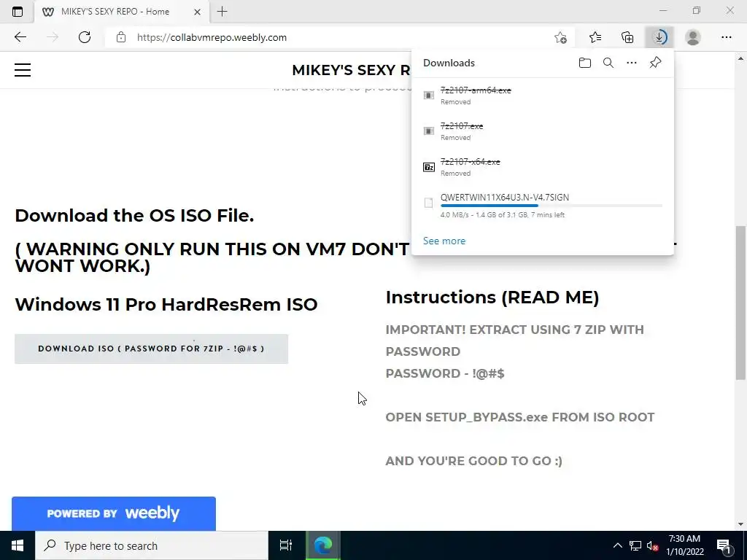Open the taskbar clock and date
The width and height of the screenshot is (747, 560).
coord(684,545)
